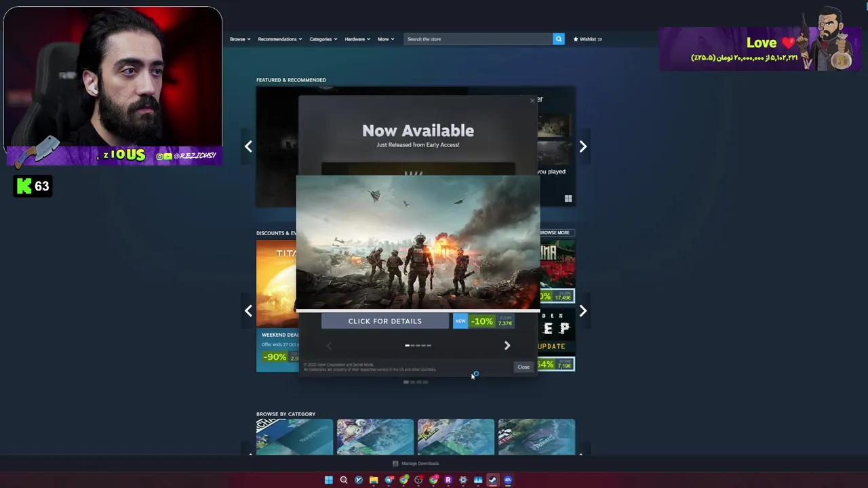Advance the Discounts carousel with right arrow
This screenshot has width=868, height=488.
click(x=583, y=311)
